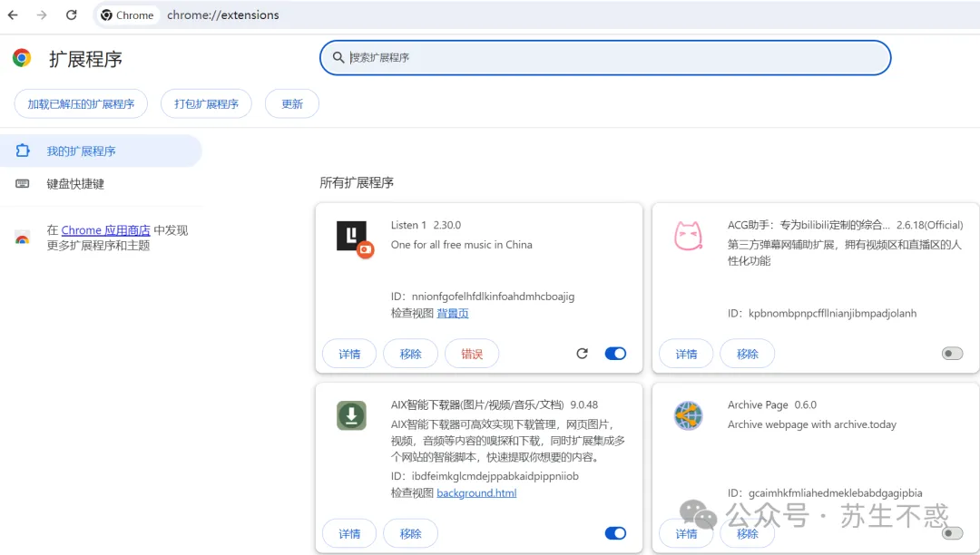View 错误 for Listen 1

pos(472,354)
